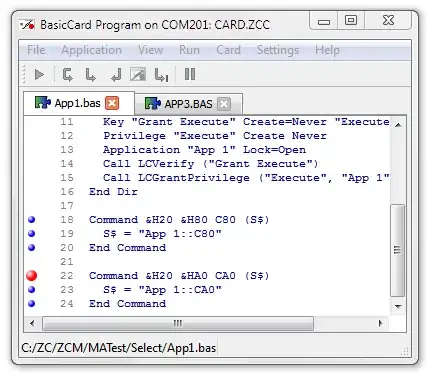Minimize the BasicCard Program window
This screenshot has width=427, height=374.
tap(324, 21)
